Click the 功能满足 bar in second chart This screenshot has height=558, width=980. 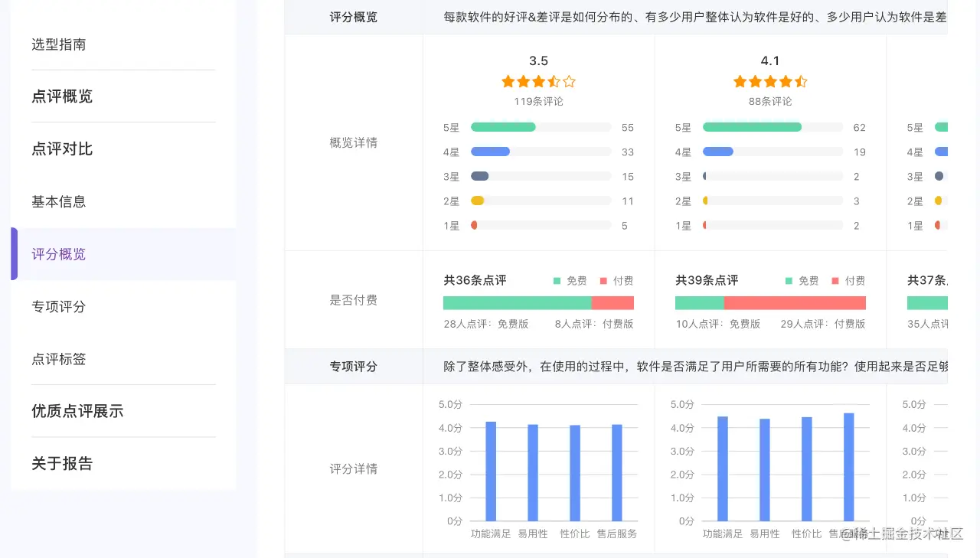pyautogui.click(x=723, y=468)
